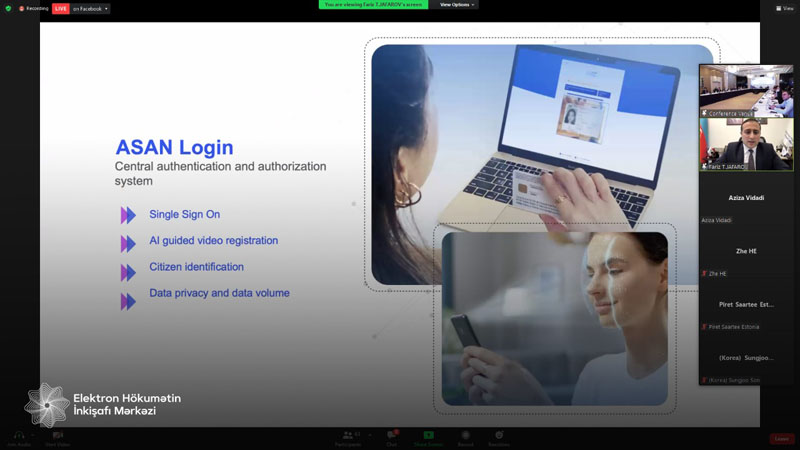Screen dimensions: 800x450
Task: Select the Aziza Vidadi participant tile
Action: pyautogui.click(x=746, y=198)
